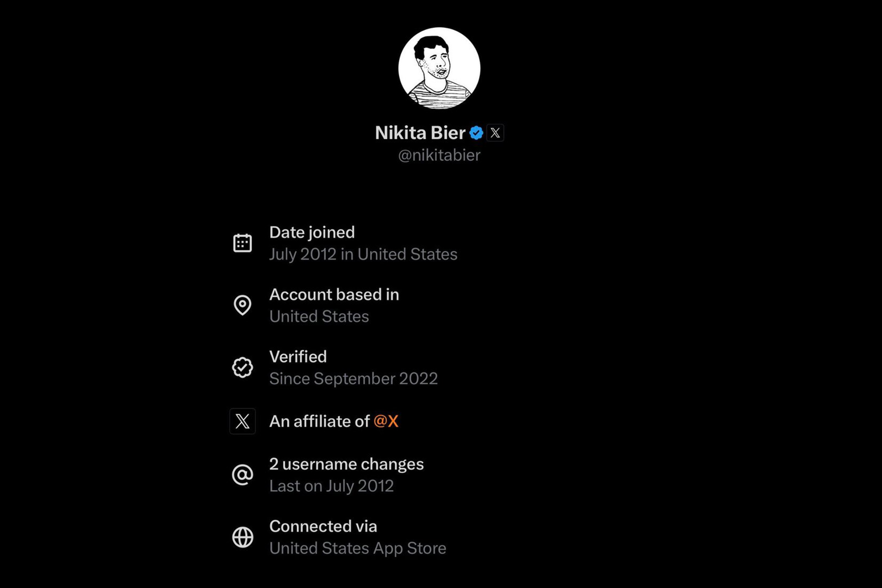The width and height of the screenshot is (882, 588).
Task: Click the location pin icon
Action: pos(243,305)
